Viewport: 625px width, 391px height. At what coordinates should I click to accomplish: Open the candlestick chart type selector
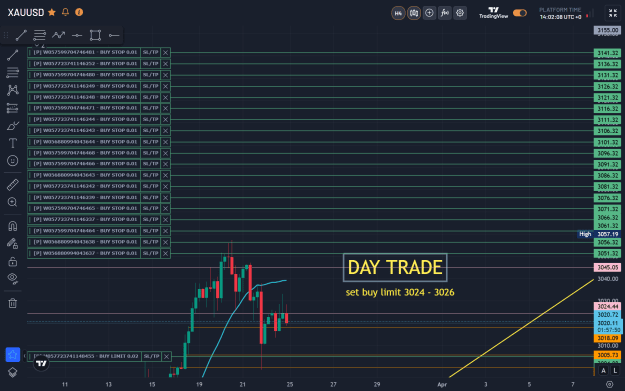click(414, 13)
